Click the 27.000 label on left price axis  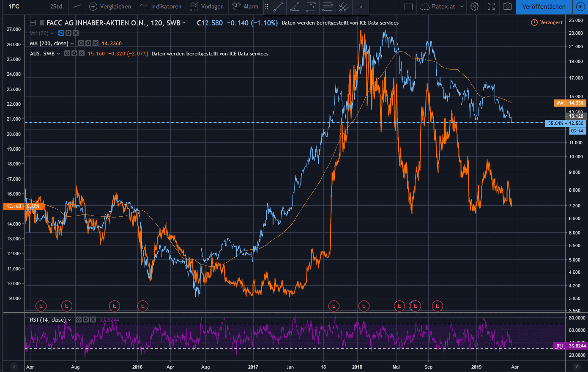14,29
